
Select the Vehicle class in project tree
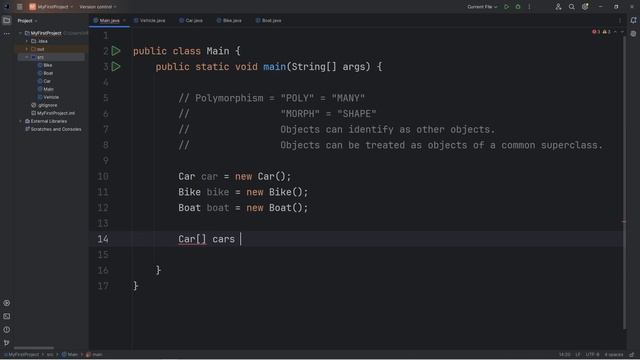coord(48,97)
